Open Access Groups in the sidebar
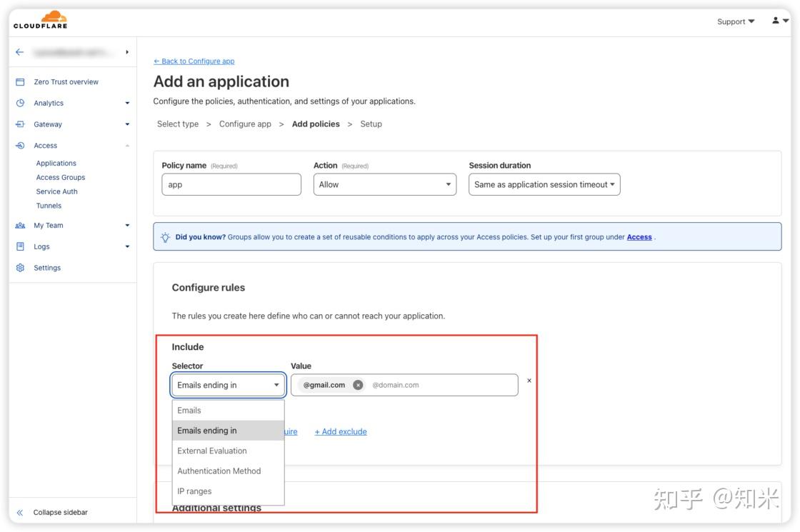This screenshot has width=800, height=532. point(61,177)
